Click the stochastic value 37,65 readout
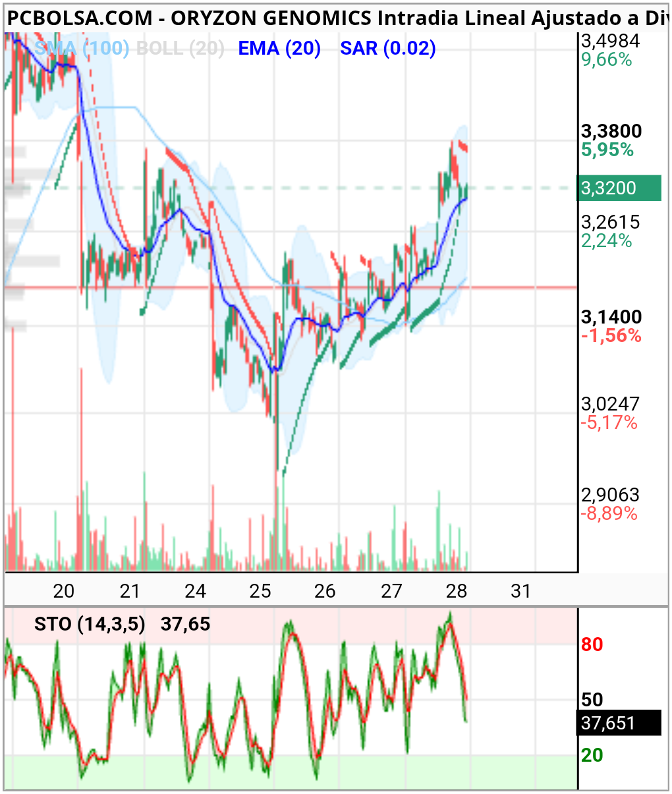Viewport: 672px width, 794px height. point(186,624)
